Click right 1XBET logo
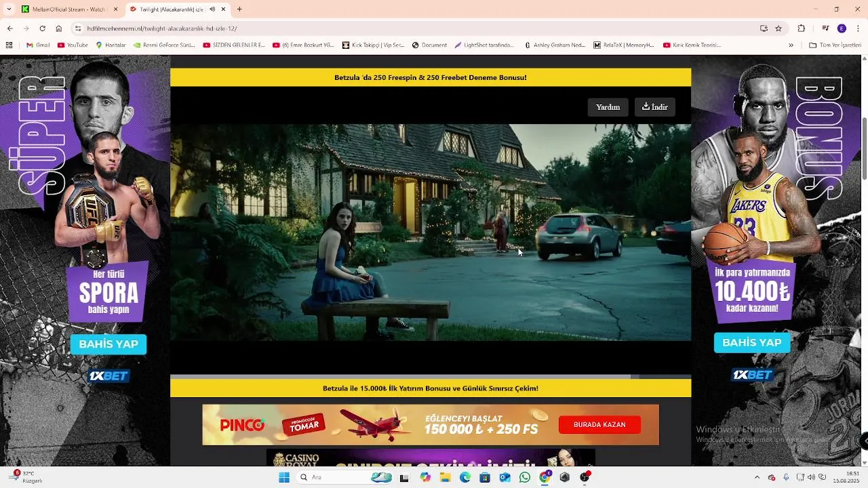The height and width of the screenshot is (488, 868). pyautogui.click(x=751, y=375)
